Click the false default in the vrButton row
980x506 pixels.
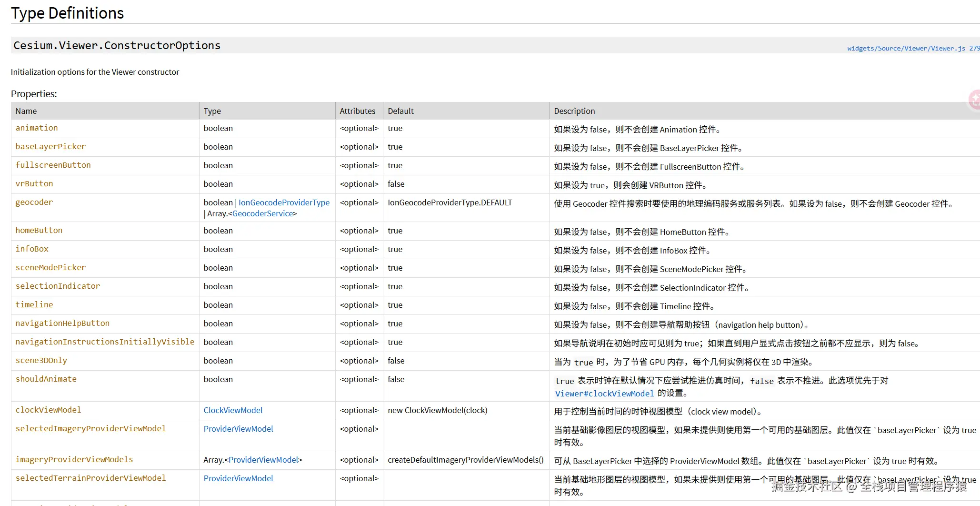coord(396,184)
